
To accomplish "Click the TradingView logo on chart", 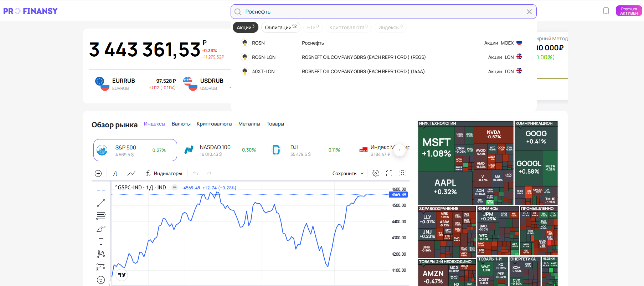I will pyautogui.click(x=122, y=275).
